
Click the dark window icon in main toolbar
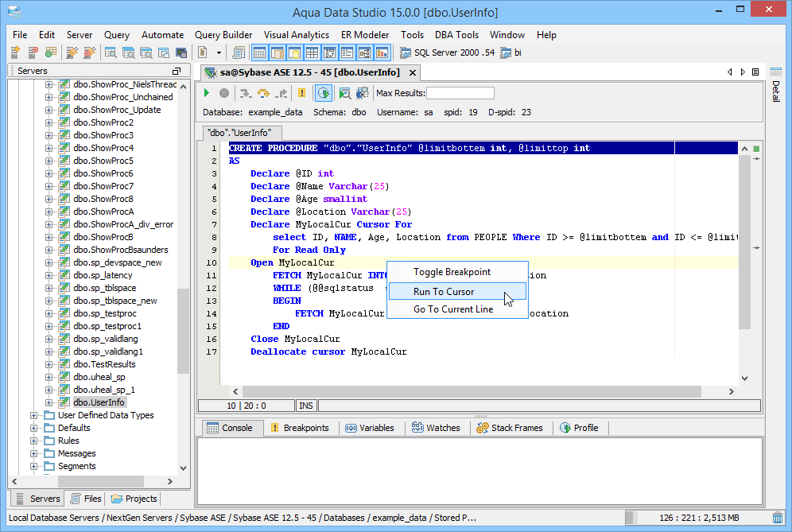coord(181,52)
